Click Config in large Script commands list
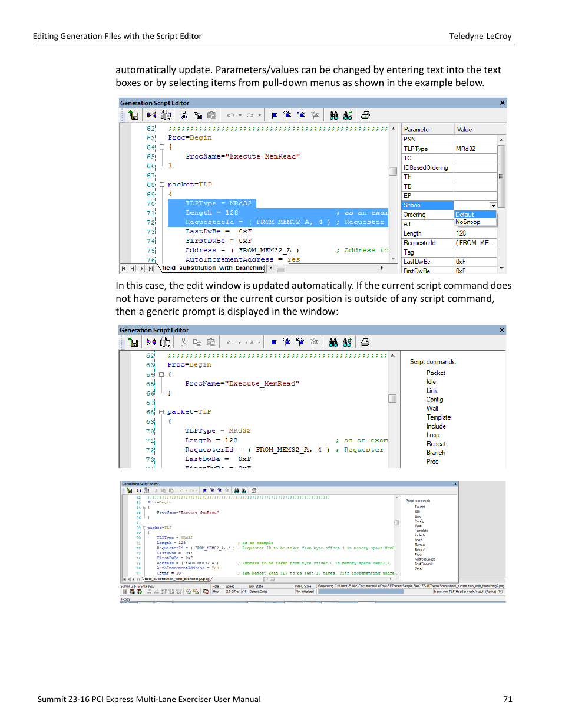This screenshot has height=728, width=562. [435, 400]
